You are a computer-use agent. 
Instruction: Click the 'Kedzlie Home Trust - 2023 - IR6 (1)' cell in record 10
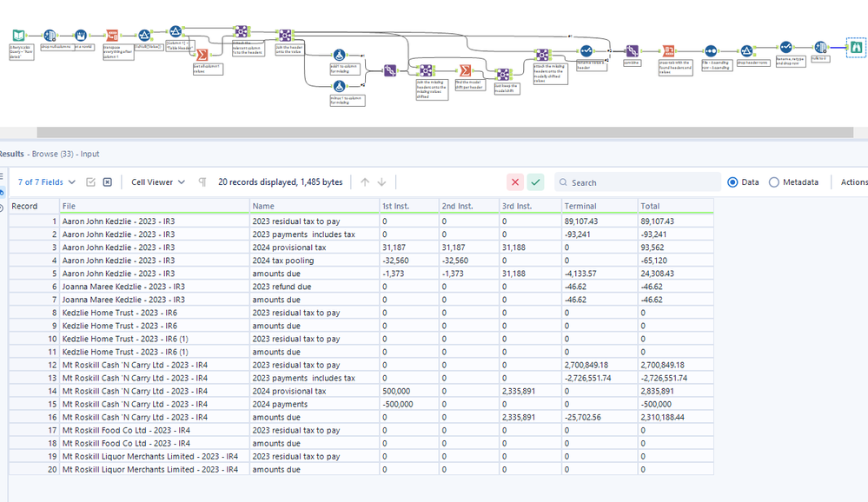point(155,339)
